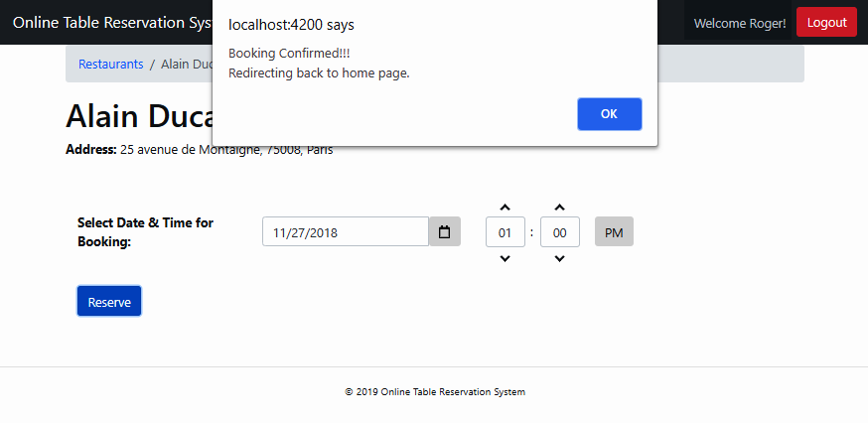This screenshot has height=423, width=868.
Task: Focus the booking date input 11/27/2018
Action: click(345, 232)
